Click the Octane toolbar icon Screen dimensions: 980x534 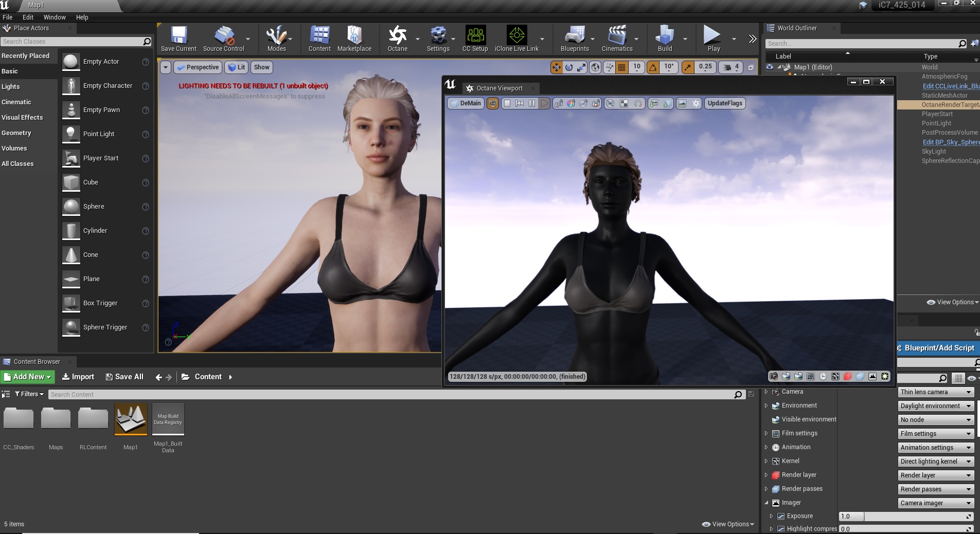pyautogui.click(x=398, y=38)
